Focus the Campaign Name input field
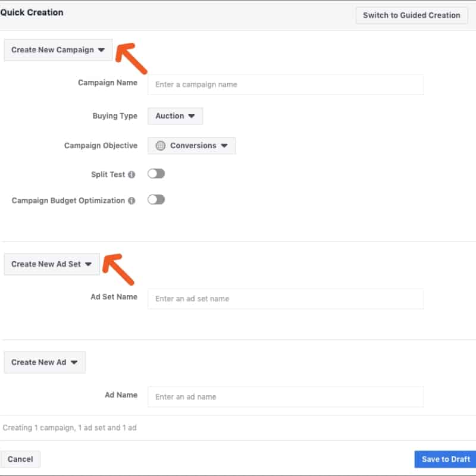The height and width of the screenshot is (476, 476). click(286, 84)
